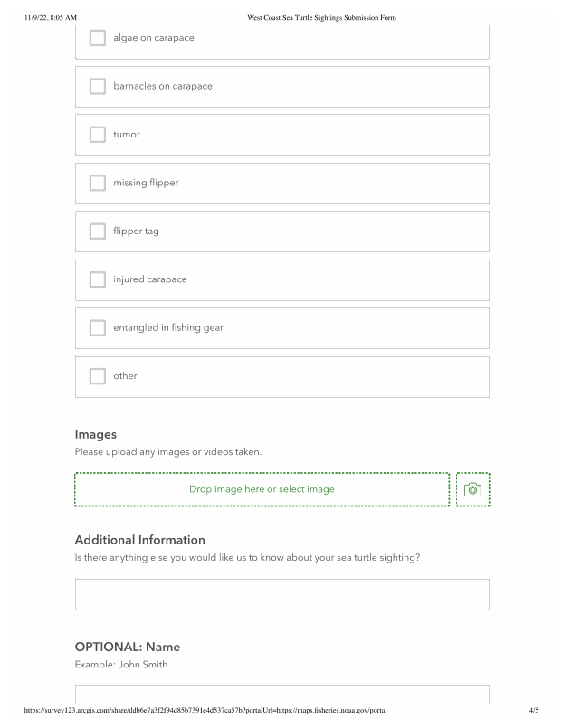Toggle entangled in fishing gear checkbox
The width and height of the screenshot is (562, 728).
tap(98, 328)
